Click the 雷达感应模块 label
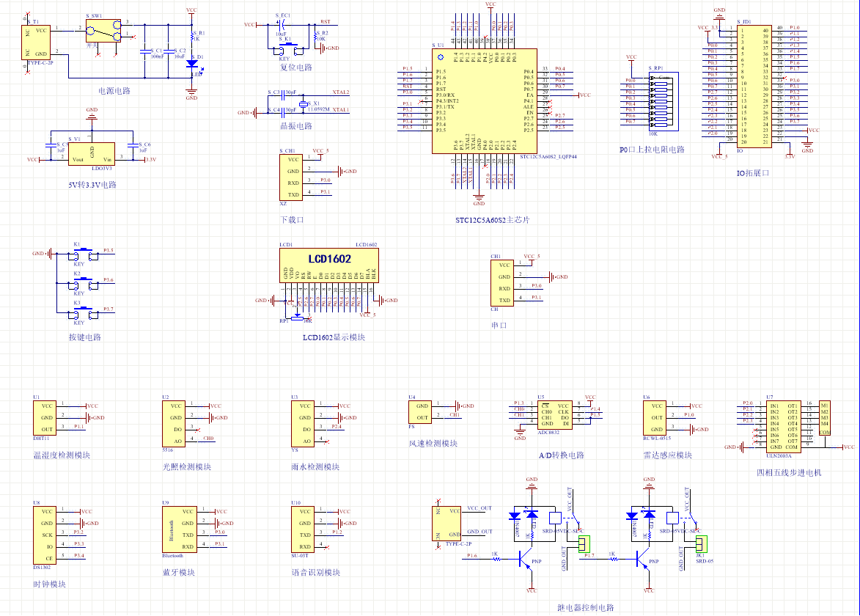 pyautogui.click(x=667, y=455)
